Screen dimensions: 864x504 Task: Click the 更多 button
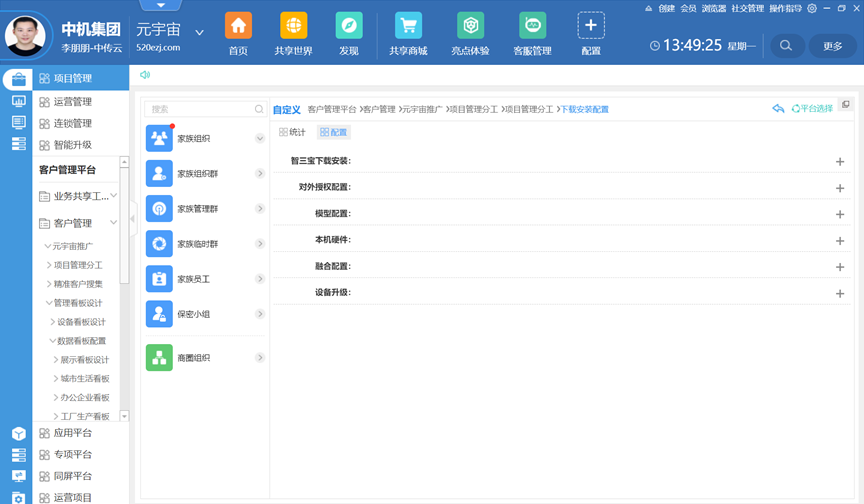(832, 45)
